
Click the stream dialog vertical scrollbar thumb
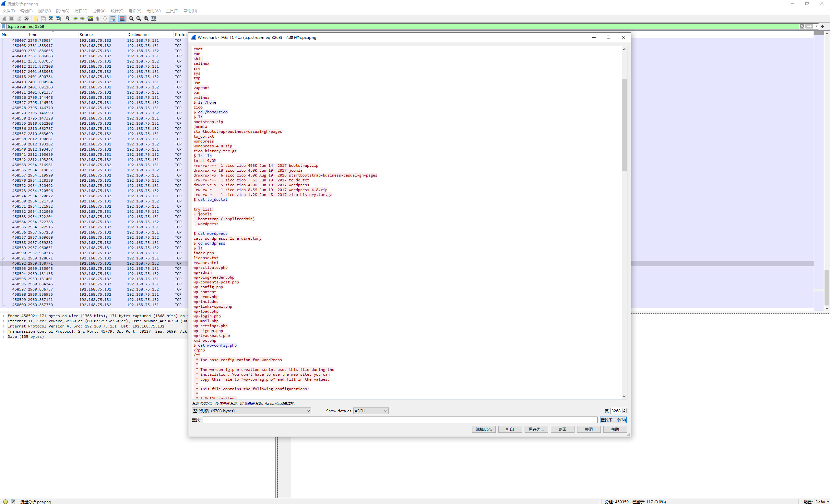coord(624,124)
